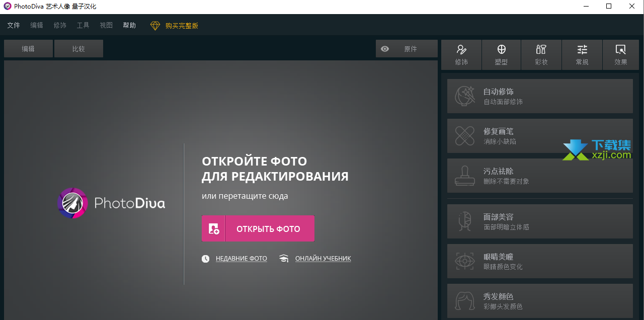The image size is (644, 320).
Task: Open the 工具 menu
Action: pos(83,25)
